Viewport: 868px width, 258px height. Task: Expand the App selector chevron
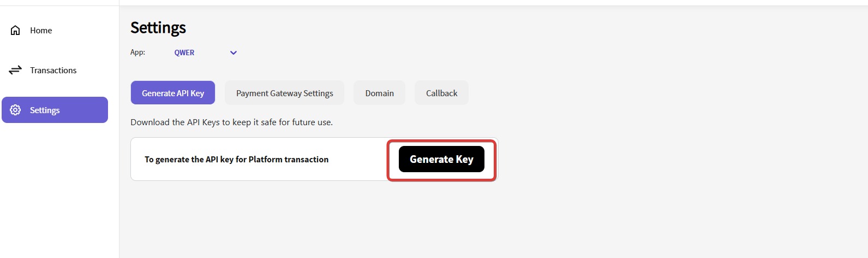[x=234, y=53]
